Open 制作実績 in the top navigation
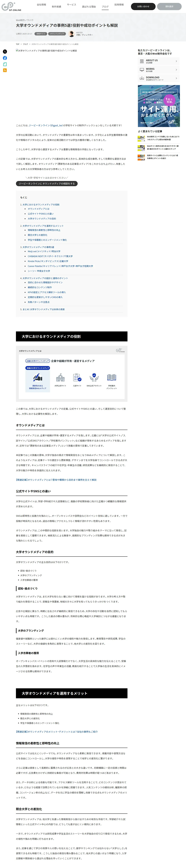This screenshot has height=868, width=186. [56, 7]
